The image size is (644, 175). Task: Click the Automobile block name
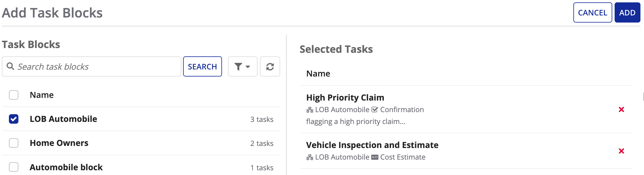coord(66,167)
